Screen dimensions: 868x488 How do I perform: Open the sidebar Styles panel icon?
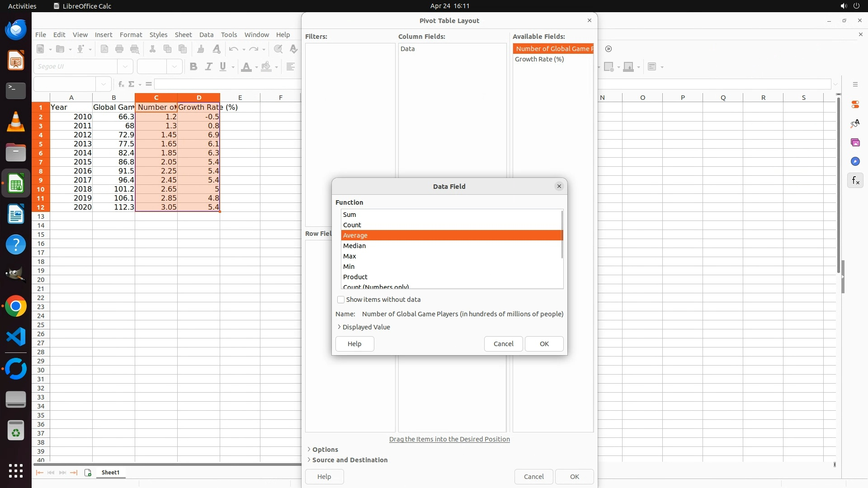855,123
